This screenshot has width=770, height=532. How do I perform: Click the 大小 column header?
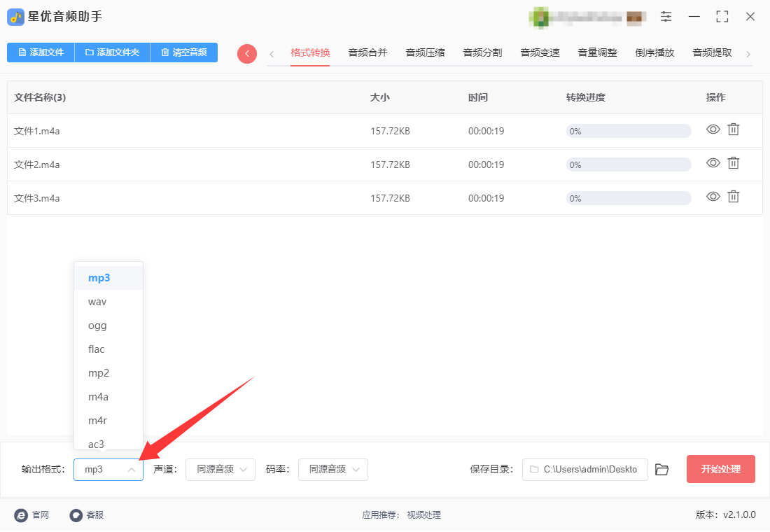coord(380,97)
